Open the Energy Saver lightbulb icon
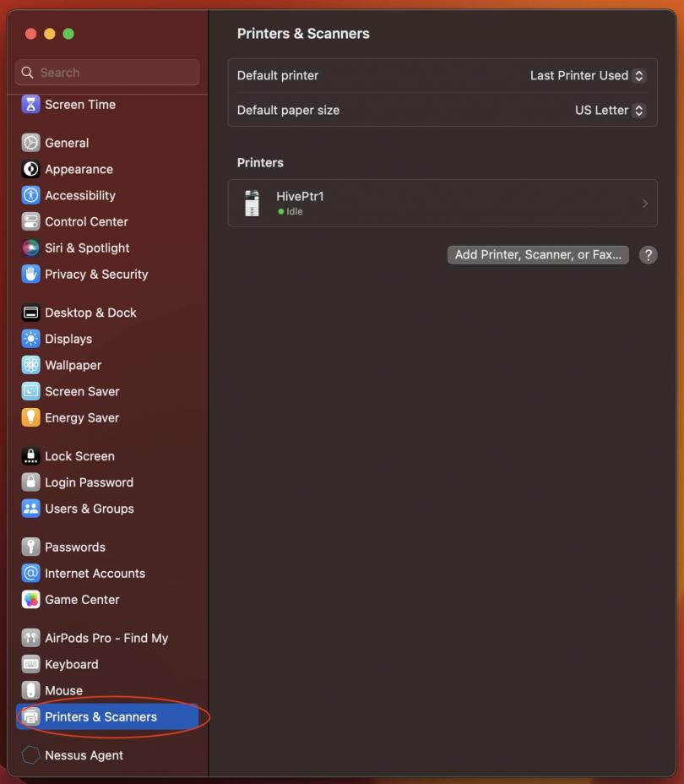 point(30,417)
